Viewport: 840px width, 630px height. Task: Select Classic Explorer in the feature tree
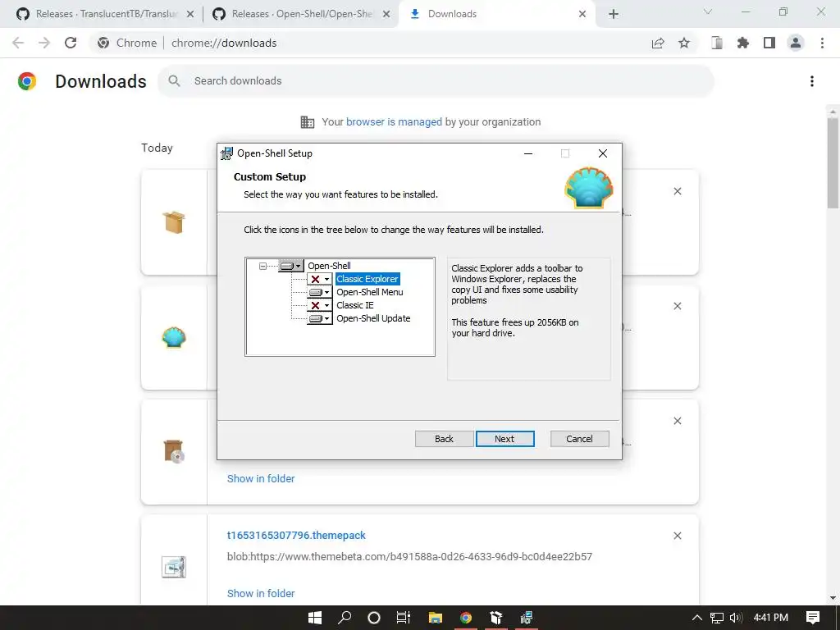367,279
